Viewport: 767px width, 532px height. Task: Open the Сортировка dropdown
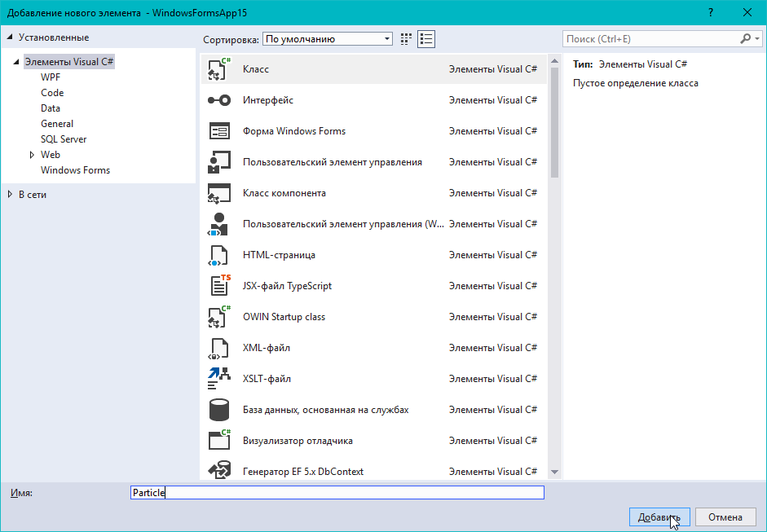click(328, 39)
